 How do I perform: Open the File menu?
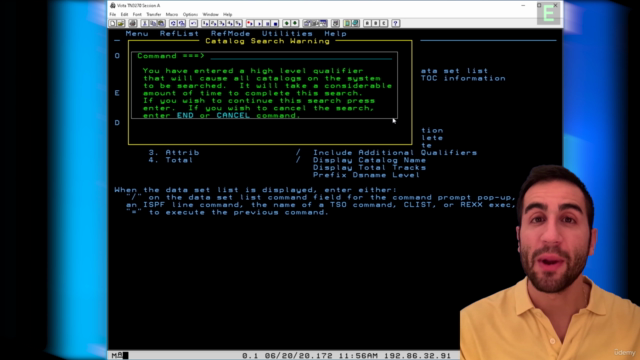tap(113, 14)
